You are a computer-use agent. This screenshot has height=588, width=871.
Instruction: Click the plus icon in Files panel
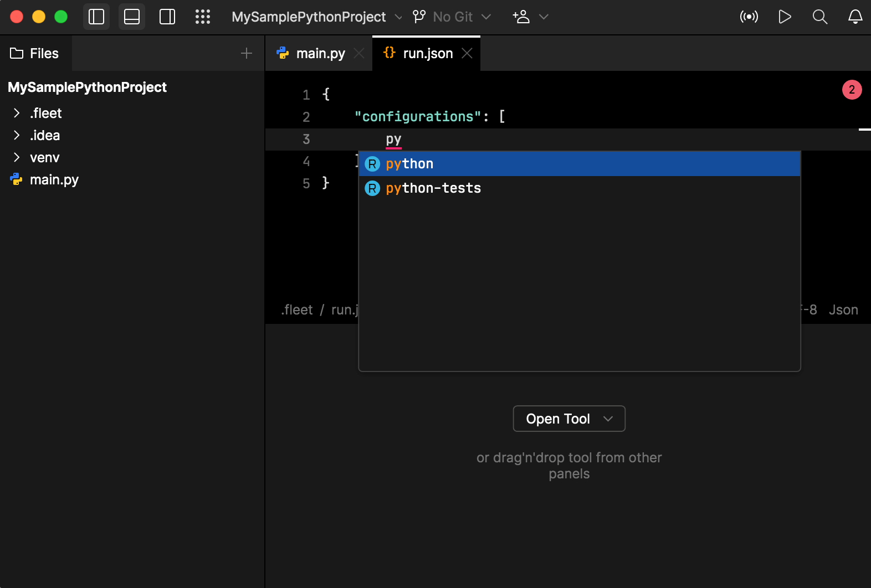click(x=247, y=53)
